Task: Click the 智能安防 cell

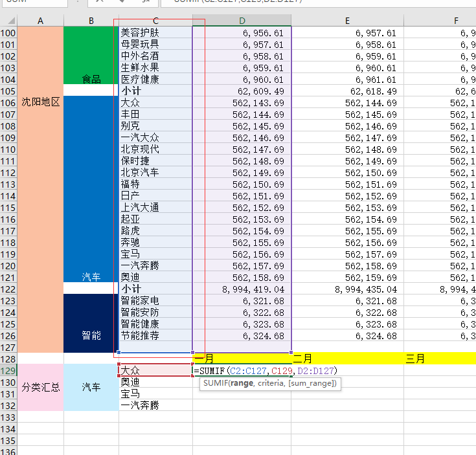Action: [x=155, y=313]
